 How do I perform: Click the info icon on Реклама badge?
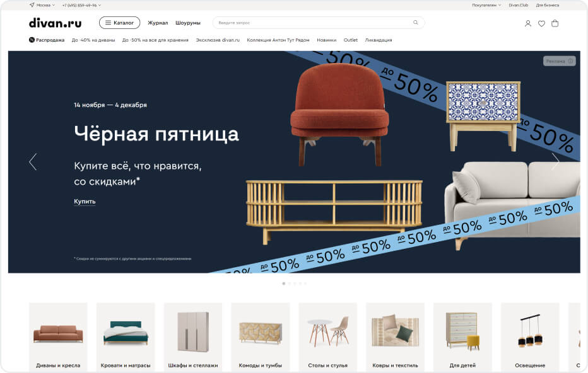(x=570, y=61)
